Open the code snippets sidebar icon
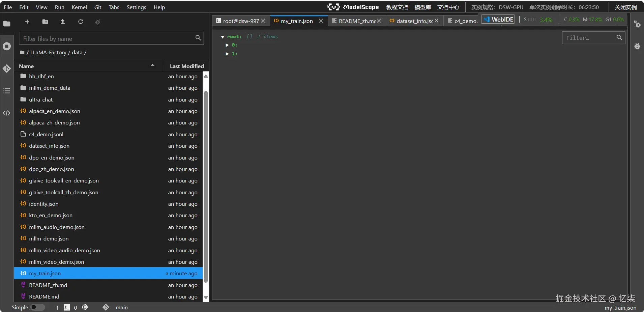This screenshot has height=312, width=644. tap(7, 113)
